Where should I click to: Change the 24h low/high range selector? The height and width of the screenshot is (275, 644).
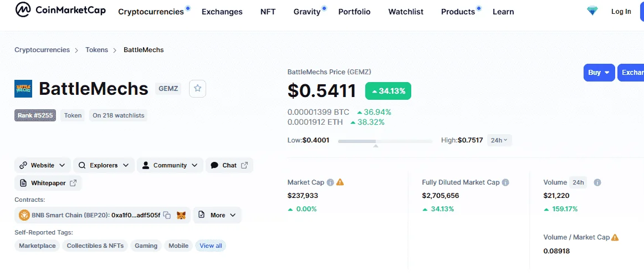click(x=499, y=140)
